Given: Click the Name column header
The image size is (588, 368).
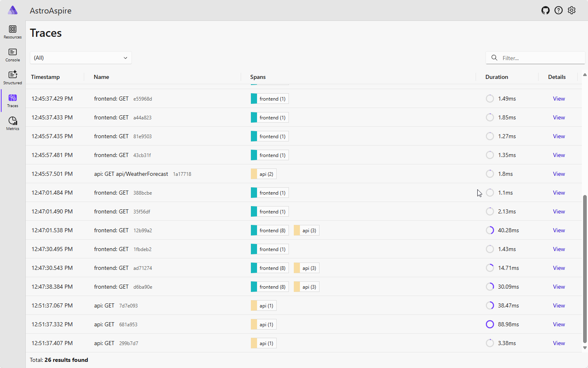Looking at the screenshot, I should [x=101, y=77].
